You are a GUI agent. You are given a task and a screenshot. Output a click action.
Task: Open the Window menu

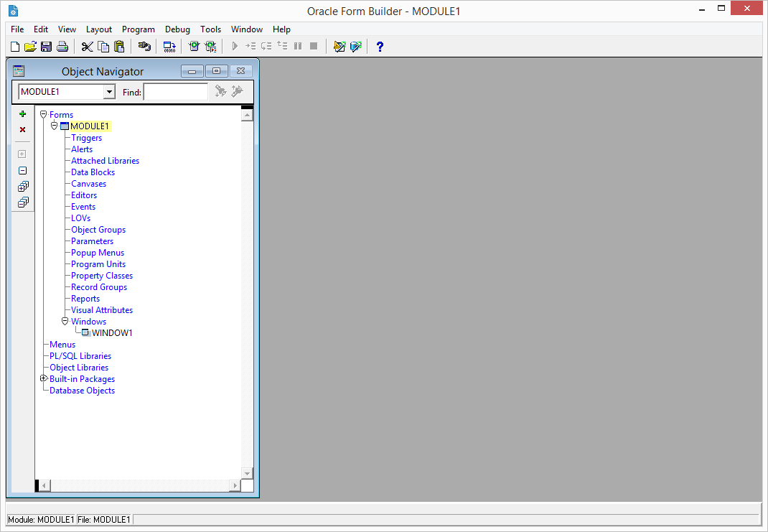tap(247, 29)
